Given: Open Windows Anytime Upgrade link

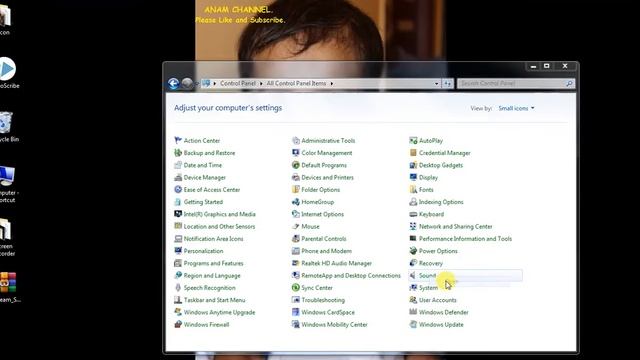Looking at the screenshot, I should click(x=219, y=312).
